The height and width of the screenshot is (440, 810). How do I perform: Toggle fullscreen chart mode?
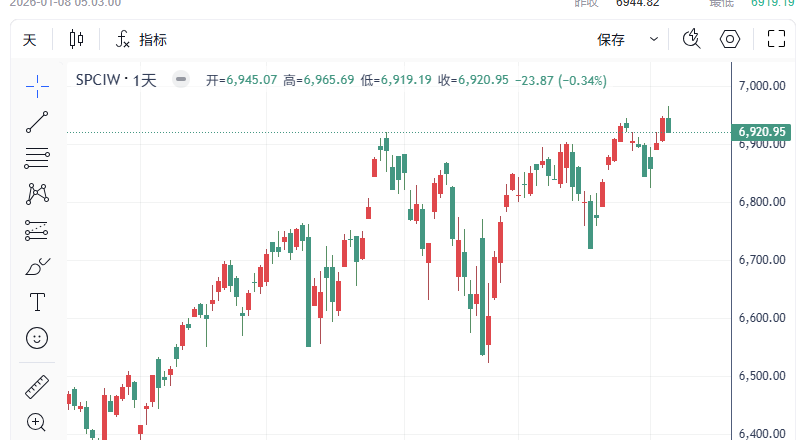click(x=775, y=40)
